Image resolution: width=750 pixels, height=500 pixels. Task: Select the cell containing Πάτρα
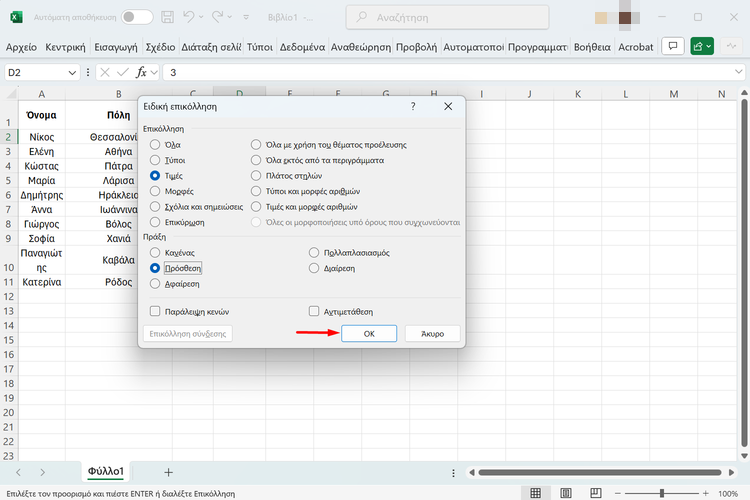[118, 166]
